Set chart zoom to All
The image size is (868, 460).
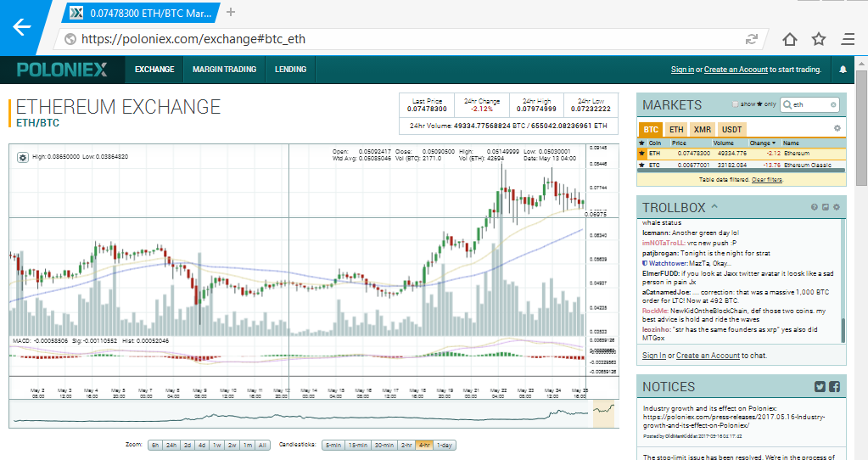coord(262,445)
